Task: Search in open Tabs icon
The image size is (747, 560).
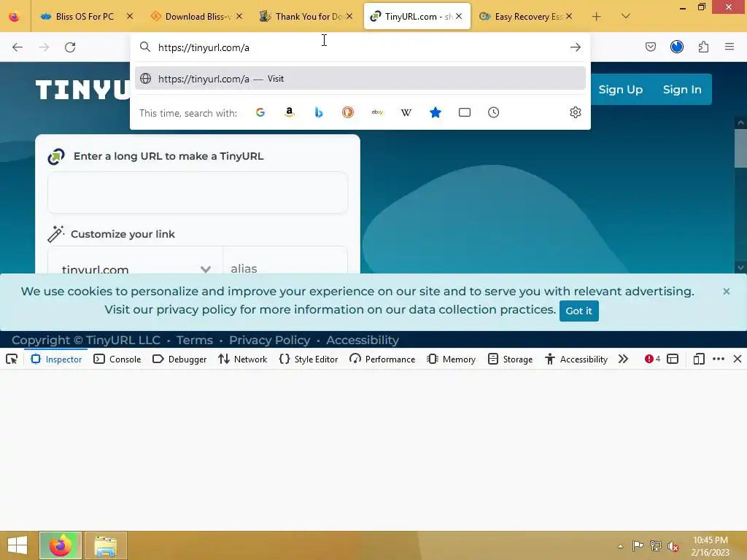Action: tap(465, 112)
